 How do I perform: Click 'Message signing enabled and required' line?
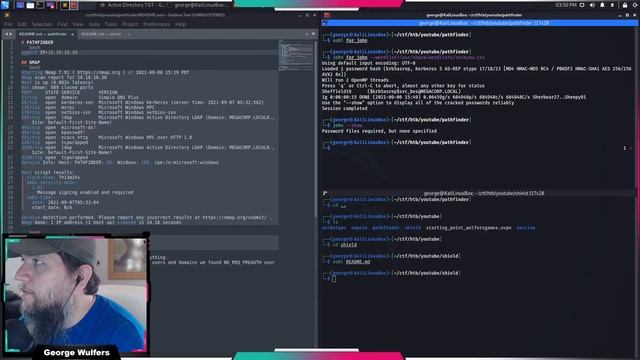85,192
